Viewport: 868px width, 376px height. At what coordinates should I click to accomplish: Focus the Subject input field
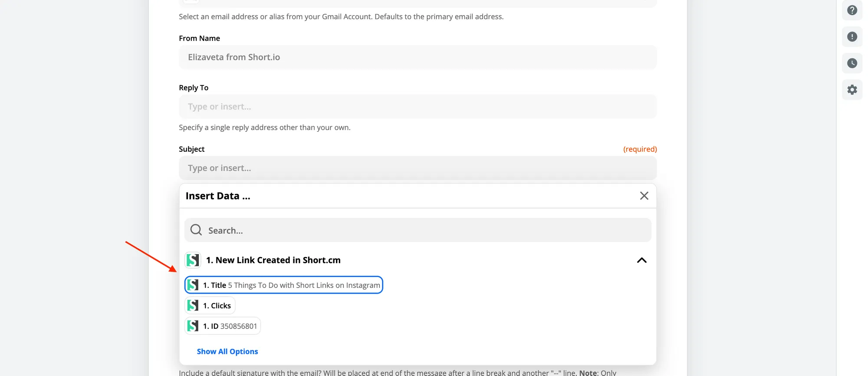(418, 168)
